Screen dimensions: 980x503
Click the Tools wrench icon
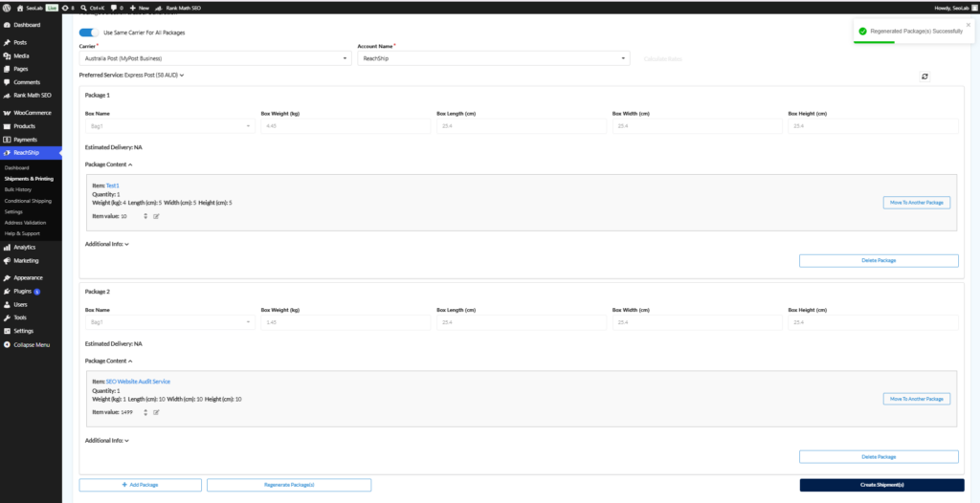(7, 317)
